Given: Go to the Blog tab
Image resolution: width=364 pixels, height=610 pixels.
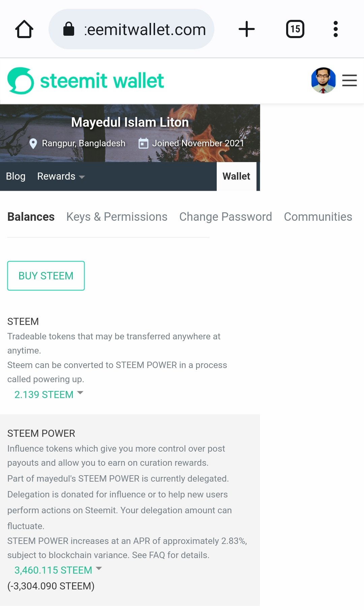Looking at the screenshot, I should pyautogui.click(x=16, y=176).
